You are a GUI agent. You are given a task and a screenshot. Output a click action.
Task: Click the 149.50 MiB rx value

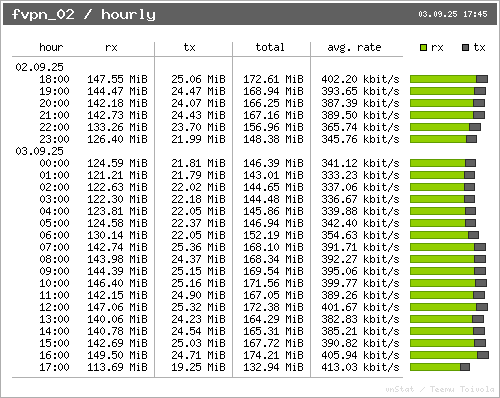pos(117,355)
